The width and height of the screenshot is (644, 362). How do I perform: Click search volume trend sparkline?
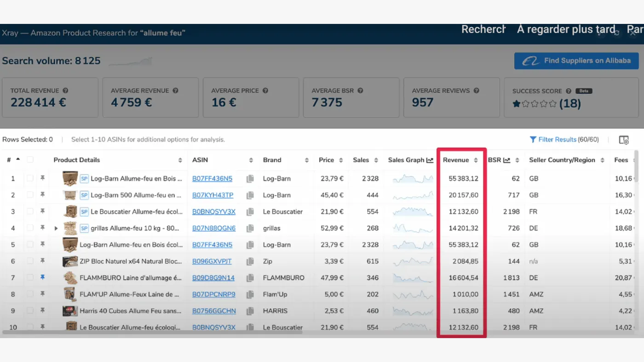pos(131,61)
